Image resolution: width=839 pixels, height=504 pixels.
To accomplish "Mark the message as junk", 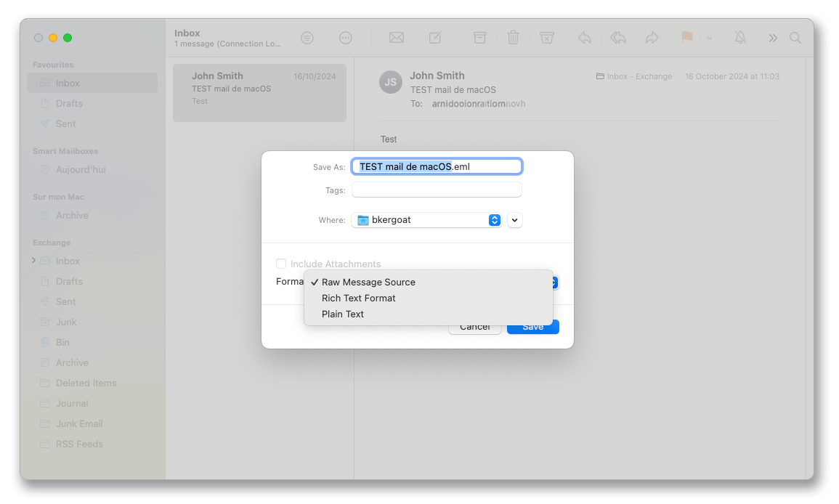I will coord(546,37).
